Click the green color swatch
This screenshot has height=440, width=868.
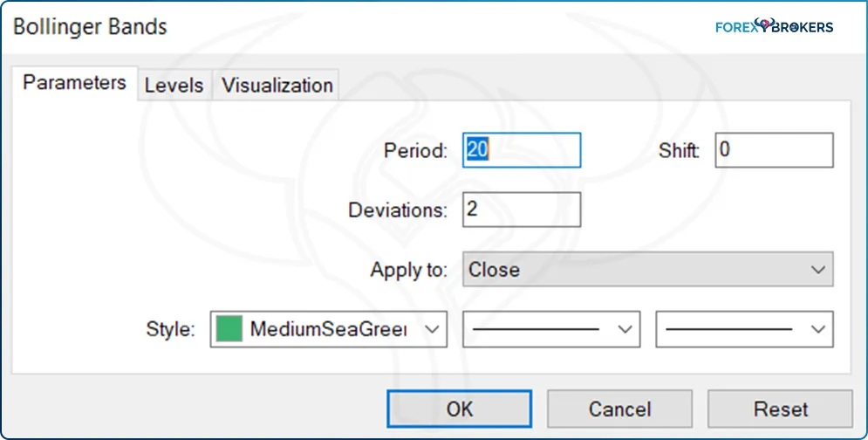[x=229, y=330]
